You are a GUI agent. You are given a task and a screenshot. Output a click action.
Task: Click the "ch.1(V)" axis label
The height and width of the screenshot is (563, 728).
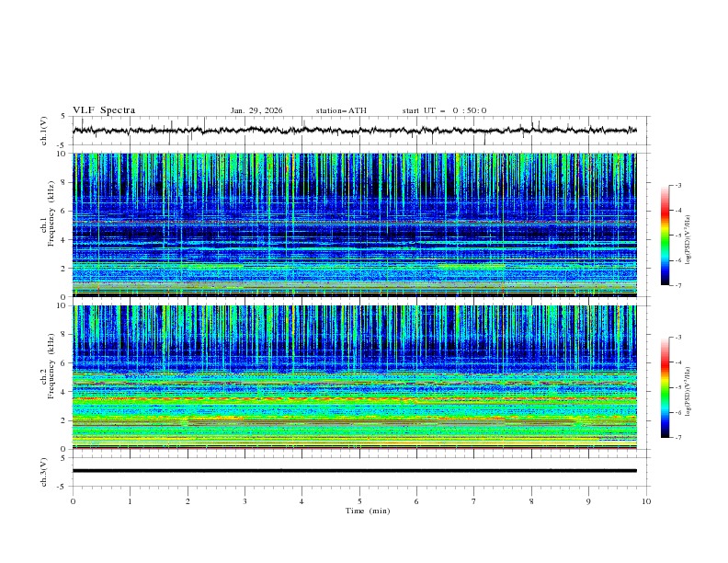pyautogui.click(x=44, y=131)
